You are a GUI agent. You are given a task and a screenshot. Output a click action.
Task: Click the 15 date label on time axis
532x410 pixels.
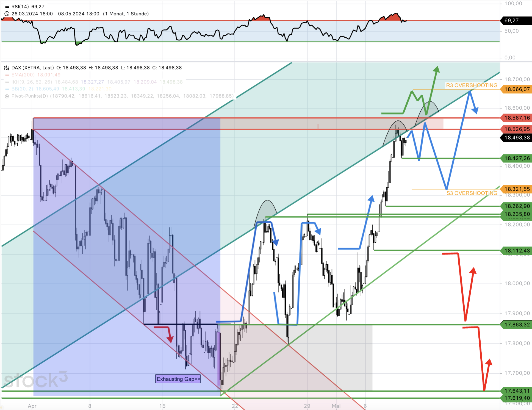tap(162, 406)
